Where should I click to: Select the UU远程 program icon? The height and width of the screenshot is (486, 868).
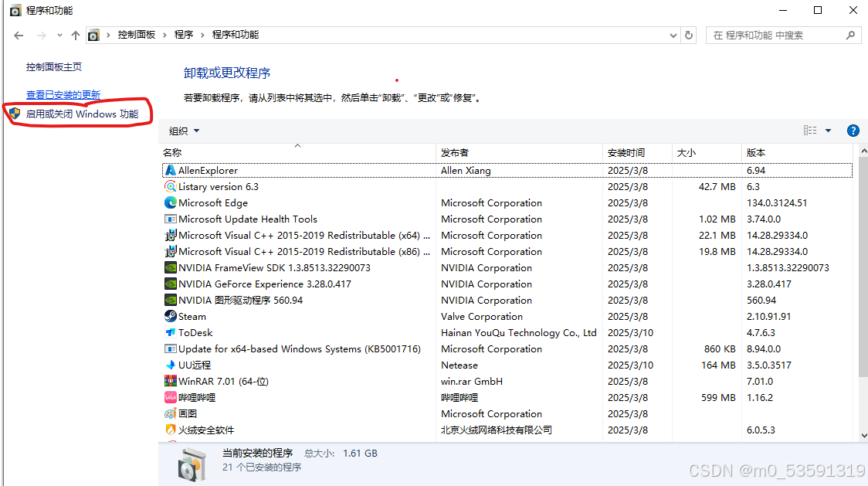click(171, 365)
